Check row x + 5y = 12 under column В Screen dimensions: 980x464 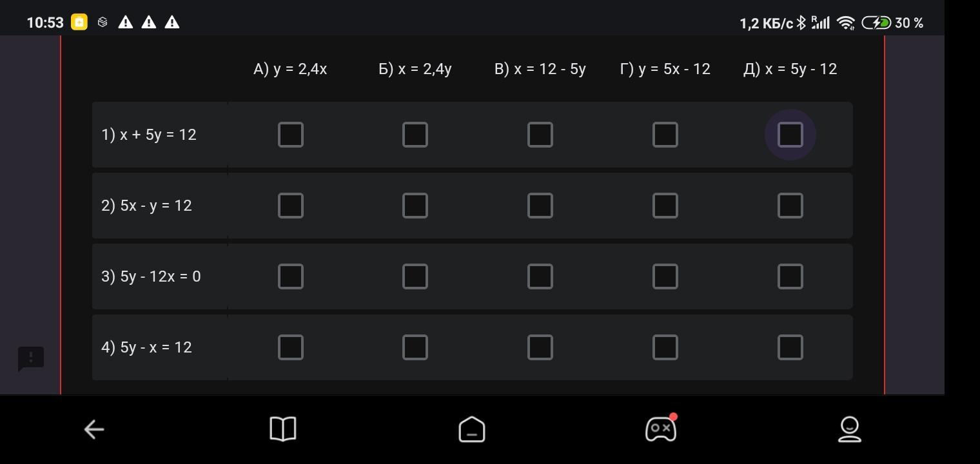click(x=540, y=135)
